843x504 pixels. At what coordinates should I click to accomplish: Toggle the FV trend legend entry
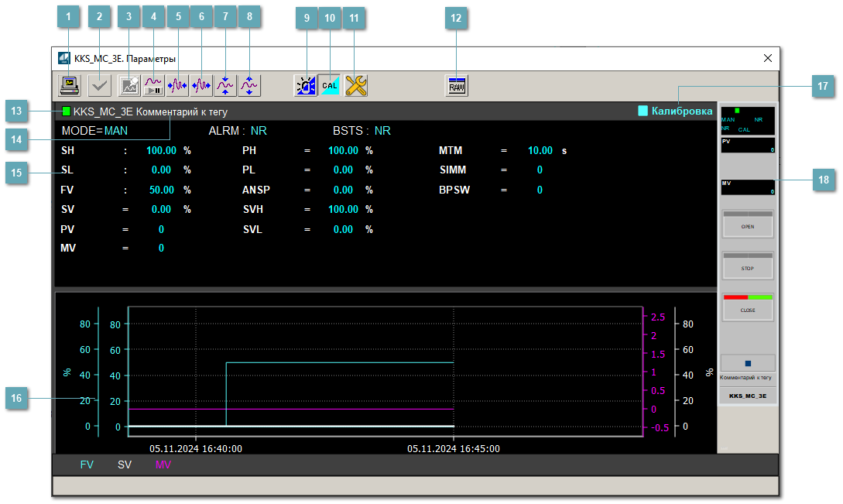pos(87,465)
